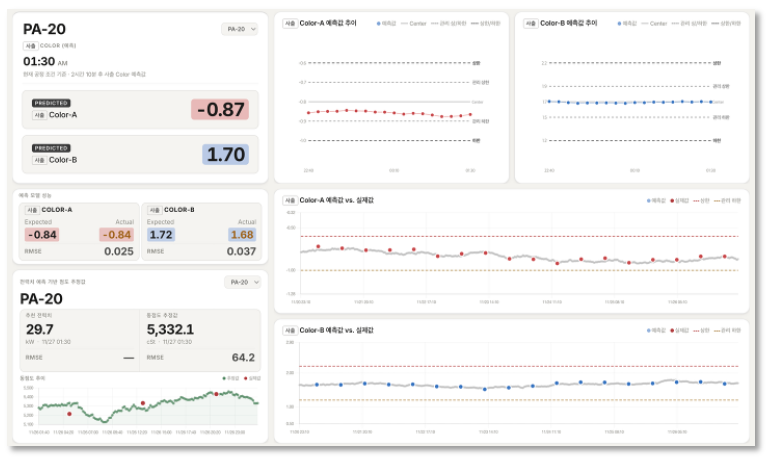Click the Actual 1.68 value for COLOR-B
Image resolution: width=773 pixels, height=464 pixels.
tap(242, 235)
